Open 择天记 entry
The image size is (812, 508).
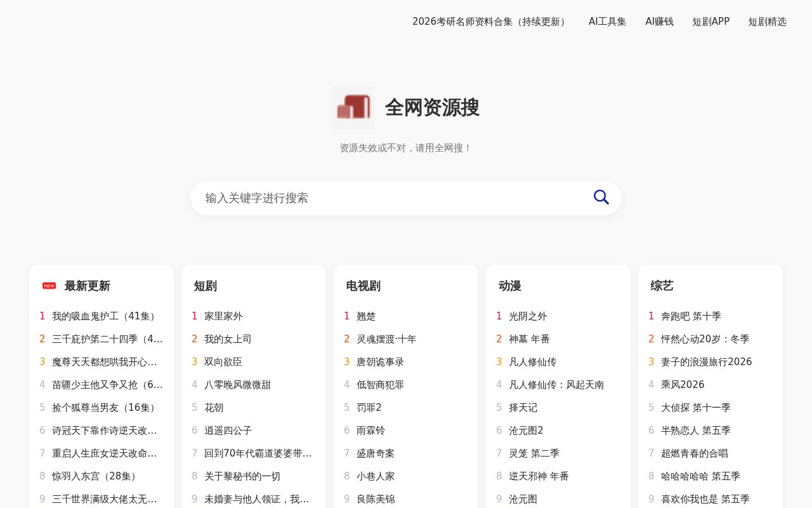pyautogui.click(x=523, y=408)
